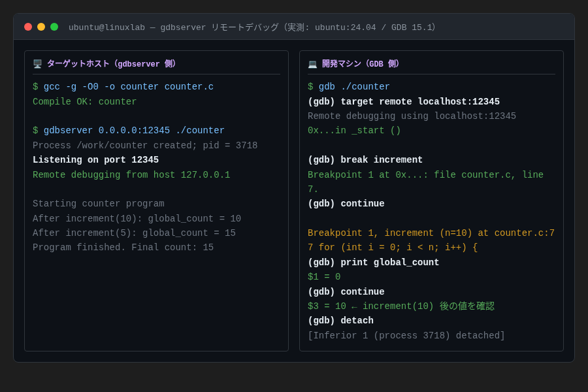This screenshot has height=392, width=588.
Task: Click '$3 = 10 ← increment(10) 後の値を確認' line
Action: click(401, 306)
